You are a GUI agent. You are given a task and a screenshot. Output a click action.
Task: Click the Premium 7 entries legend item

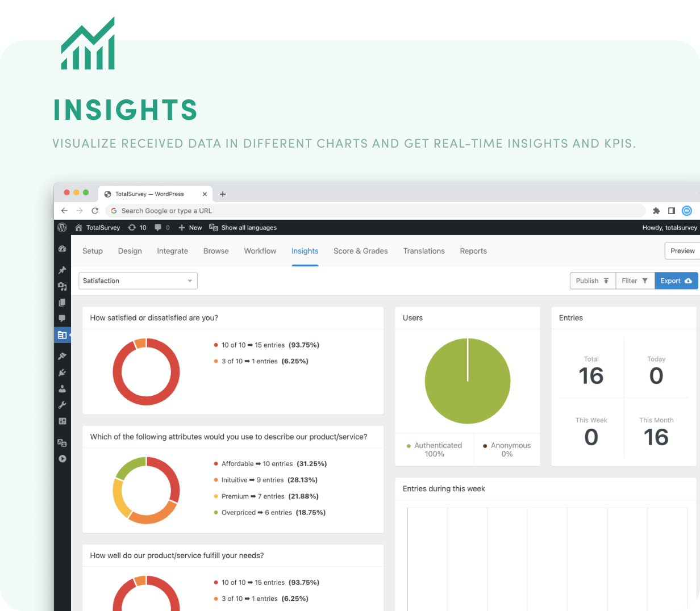point(266,496)
